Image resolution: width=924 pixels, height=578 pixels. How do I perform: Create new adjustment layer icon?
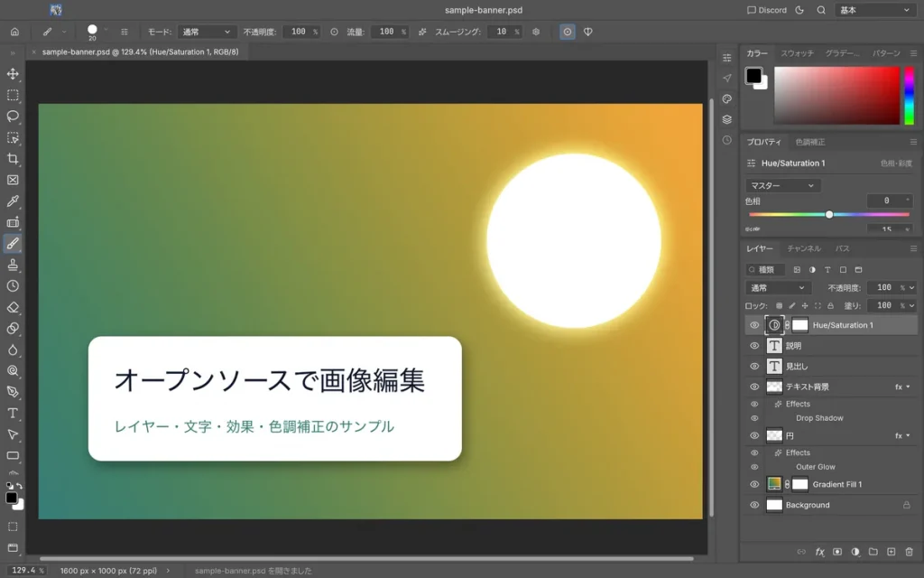(855, 552)
